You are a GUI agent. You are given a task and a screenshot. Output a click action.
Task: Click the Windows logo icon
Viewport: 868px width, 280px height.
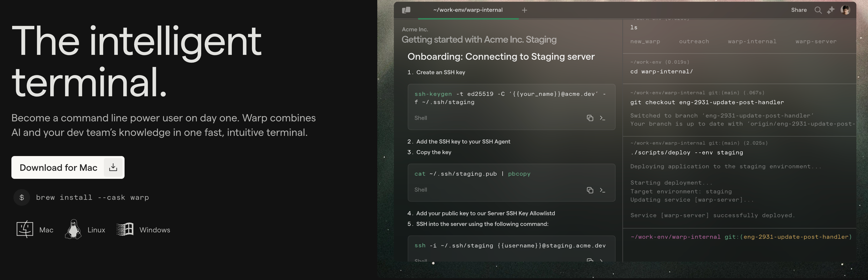(125, 229)
